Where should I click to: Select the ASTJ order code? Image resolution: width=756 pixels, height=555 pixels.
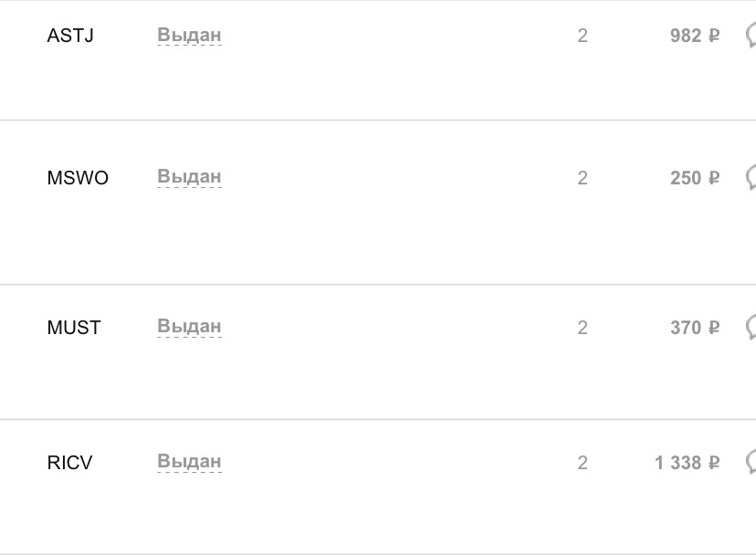coord(70,36)
